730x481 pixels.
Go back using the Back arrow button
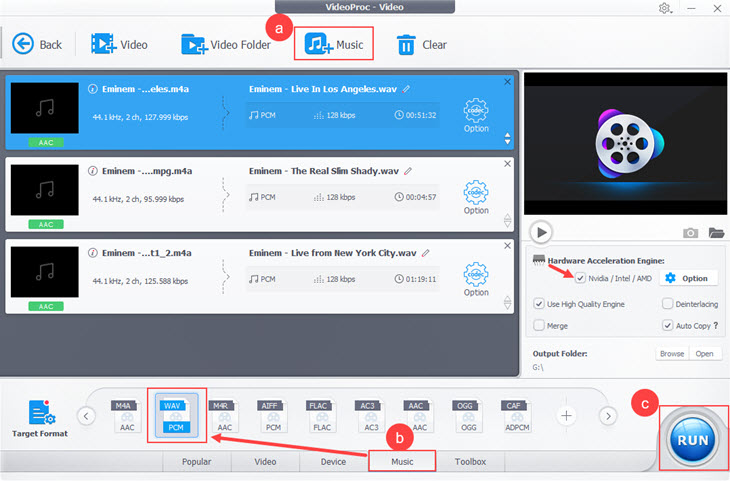coord(37,45)
